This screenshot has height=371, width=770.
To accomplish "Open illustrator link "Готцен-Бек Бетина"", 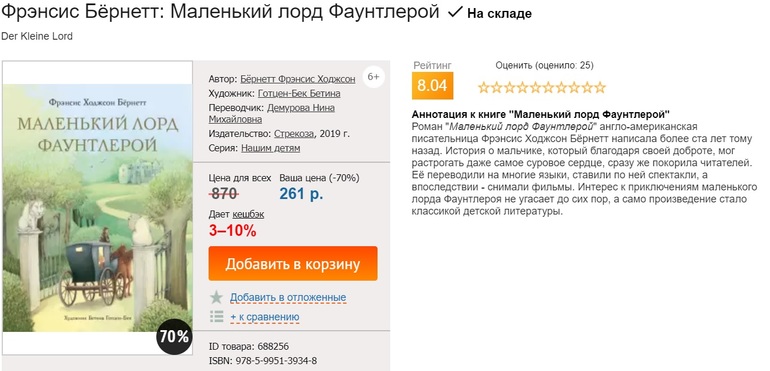I will tap(299, 93).
